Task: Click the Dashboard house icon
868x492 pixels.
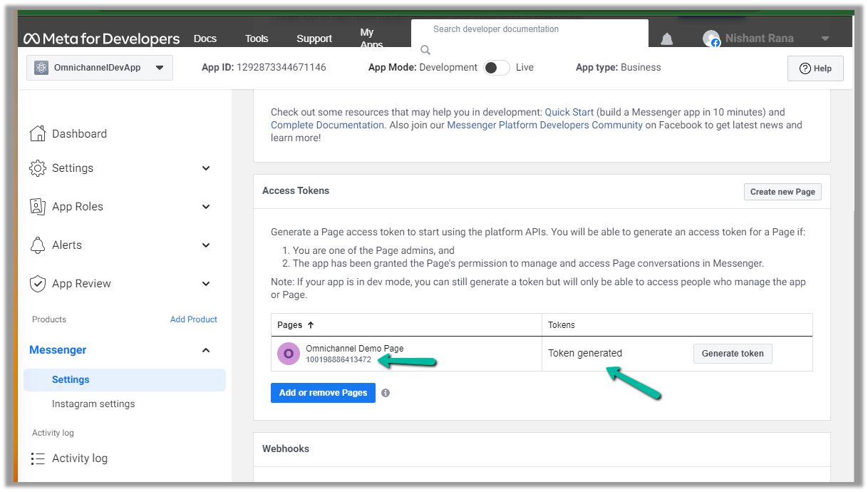Action: pos(38,133)
